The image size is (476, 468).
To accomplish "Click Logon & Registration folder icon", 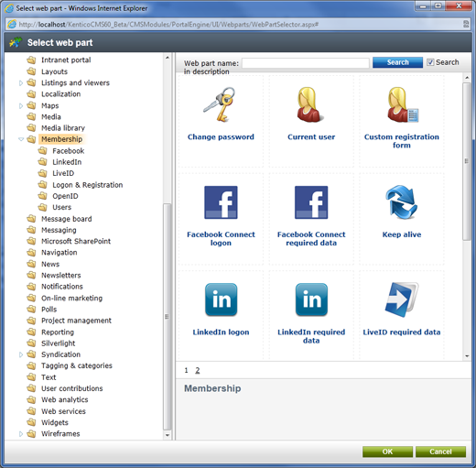I will 42,185.
